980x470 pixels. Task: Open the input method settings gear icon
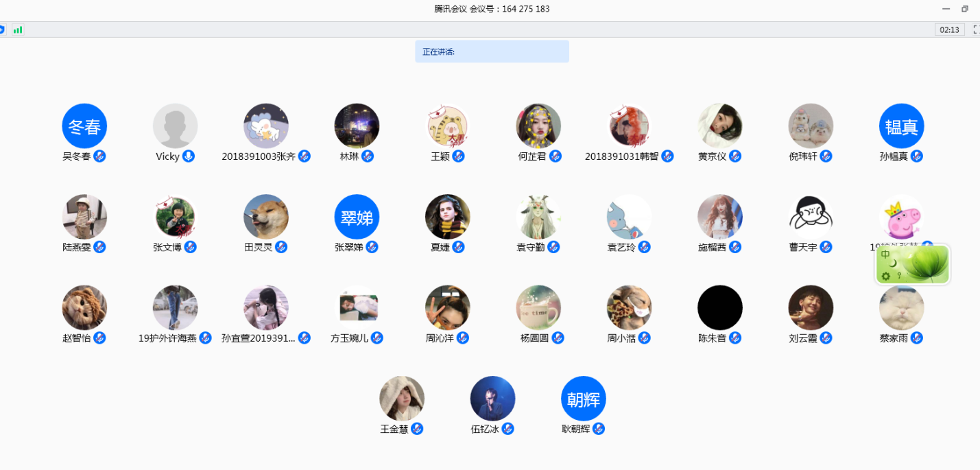coord(885,276)
